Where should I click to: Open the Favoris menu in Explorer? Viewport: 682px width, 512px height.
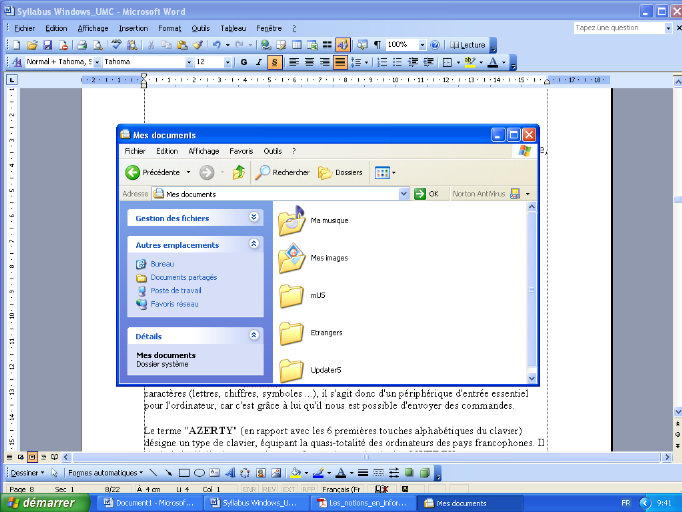coord(241,151)
